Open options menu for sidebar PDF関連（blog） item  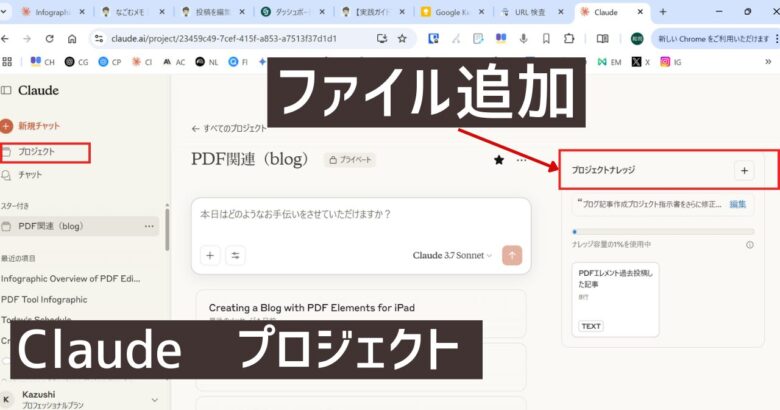[x=149, y=226]
